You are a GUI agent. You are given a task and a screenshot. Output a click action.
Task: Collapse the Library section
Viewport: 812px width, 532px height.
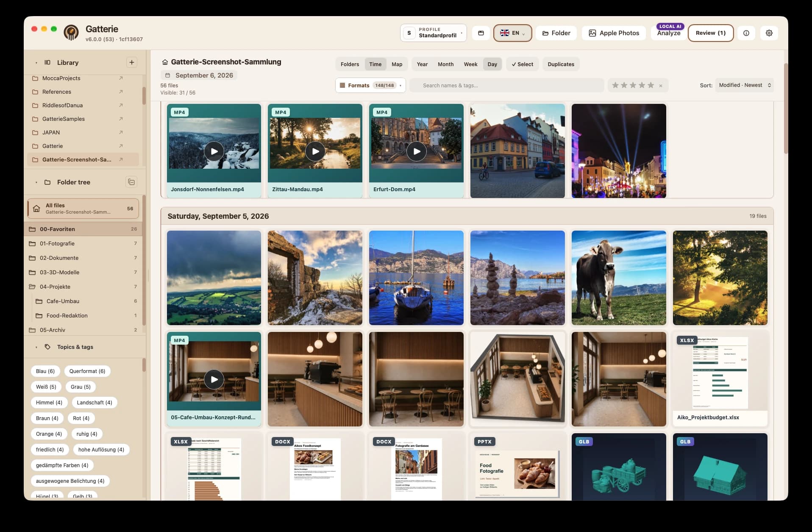(x=36, y=63)
